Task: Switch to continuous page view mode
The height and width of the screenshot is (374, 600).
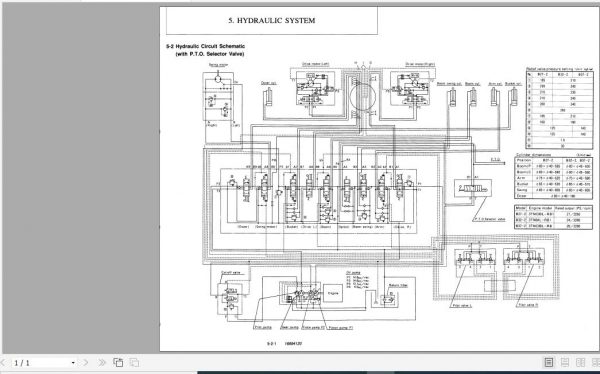Action: 564,362
